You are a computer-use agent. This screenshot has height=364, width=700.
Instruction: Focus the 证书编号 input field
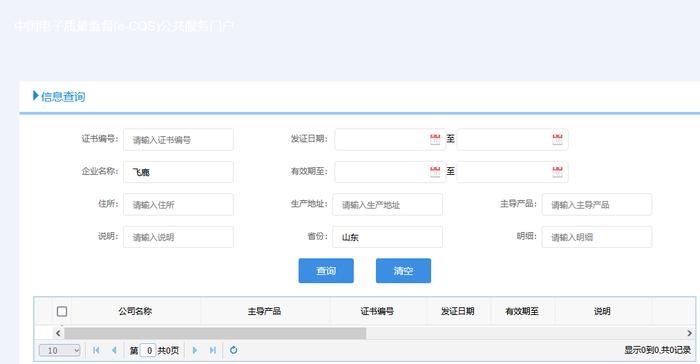[178, 139]
